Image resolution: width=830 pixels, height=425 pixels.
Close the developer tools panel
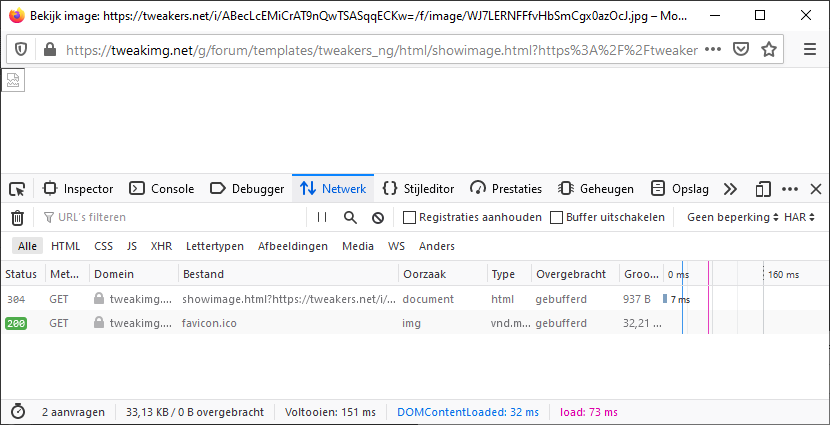click(x=816, y=189)
